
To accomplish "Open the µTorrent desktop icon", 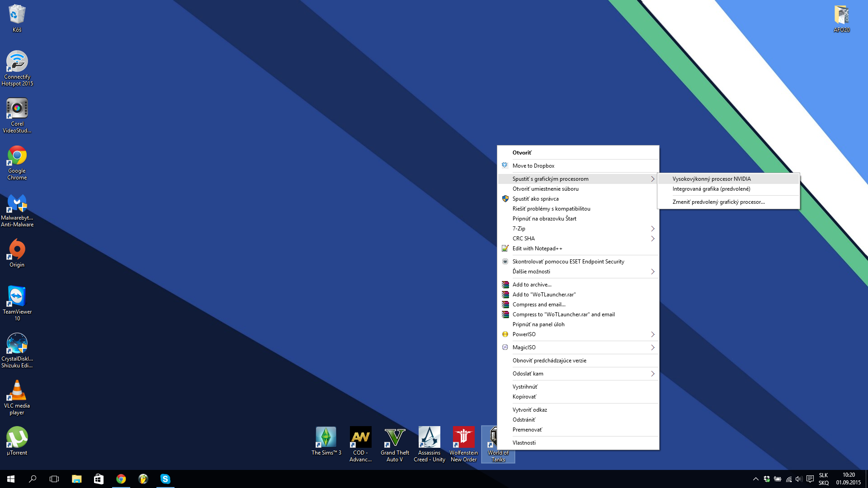I will [17, 437].
